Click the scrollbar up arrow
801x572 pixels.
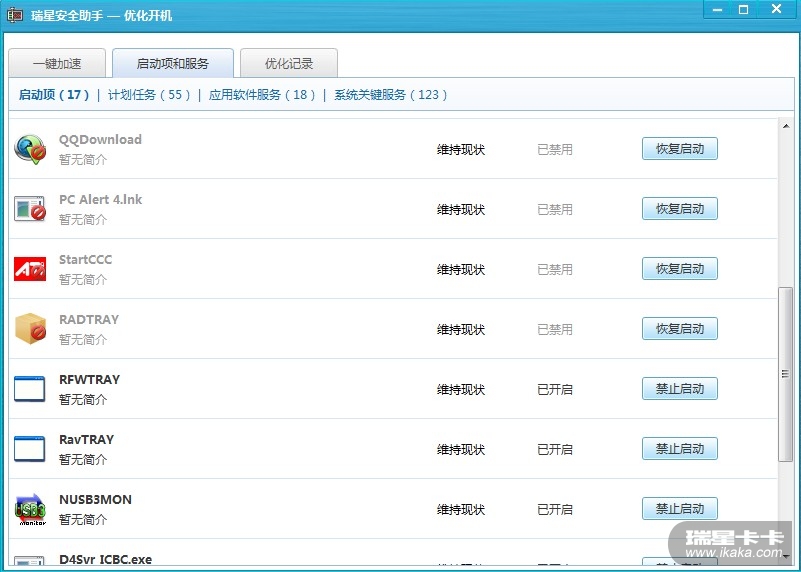(x=786, y=126)
